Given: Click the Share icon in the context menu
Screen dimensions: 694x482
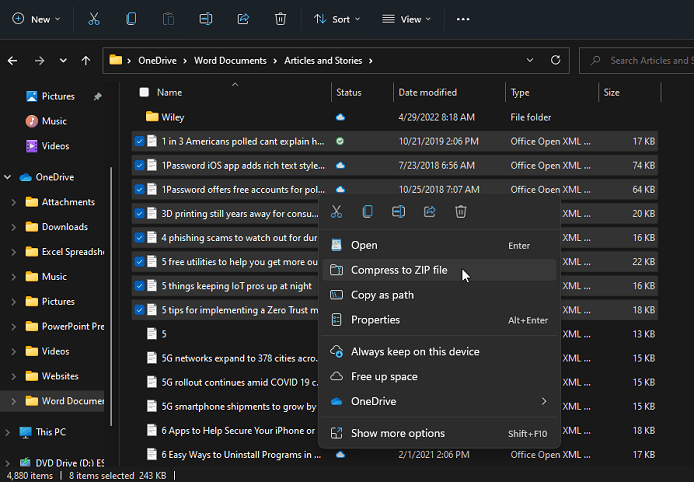Looking at the screenshot, I should (429, 212).
